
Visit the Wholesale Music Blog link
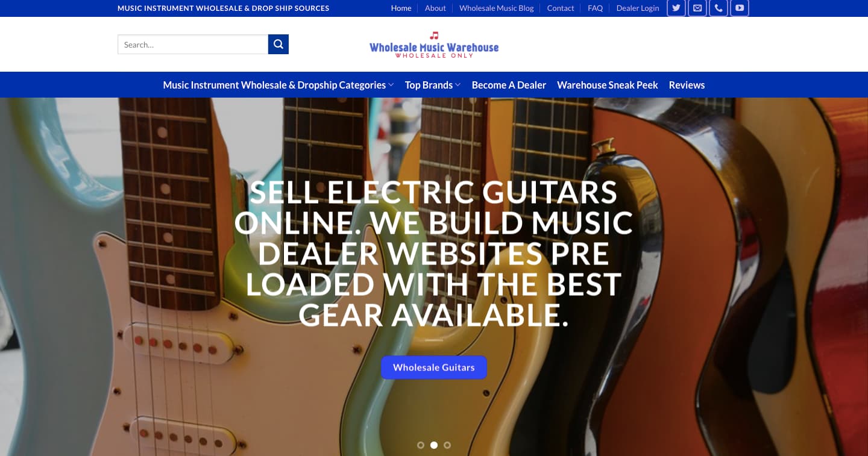[x=497, y=8]
